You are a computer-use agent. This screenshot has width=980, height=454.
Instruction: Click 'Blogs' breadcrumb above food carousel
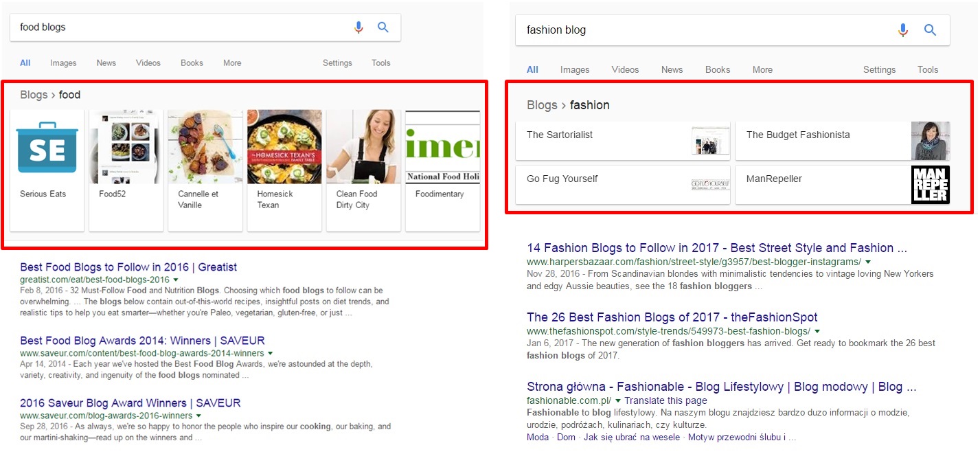(x=34, y=95)
